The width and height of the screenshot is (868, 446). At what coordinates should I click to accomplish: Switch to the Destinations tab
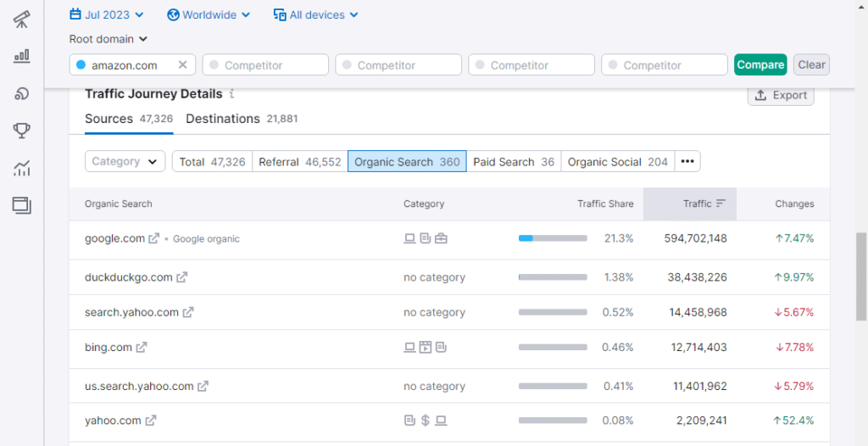242,119
